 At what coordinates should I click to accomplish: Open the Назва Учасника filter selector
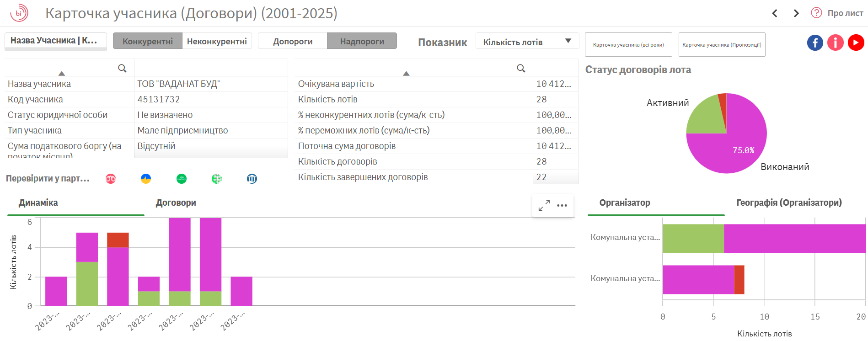tap(55, 41)
